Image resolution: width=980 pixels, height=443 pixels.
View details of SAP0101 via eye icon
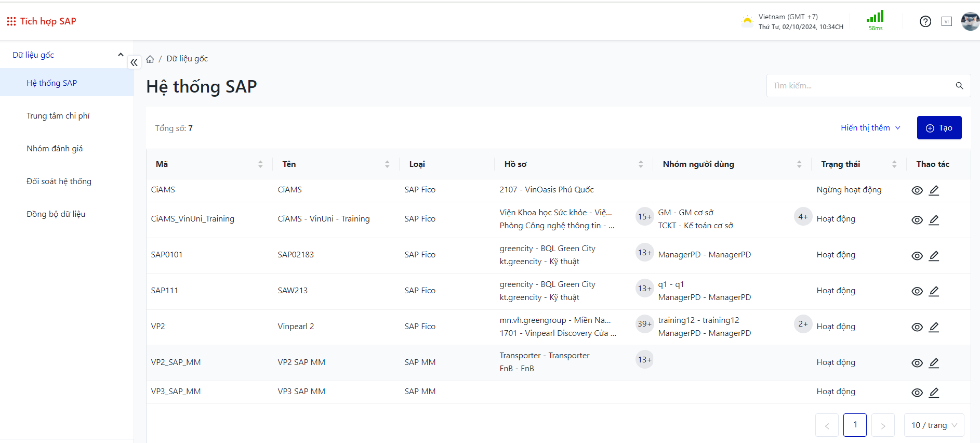917,256
